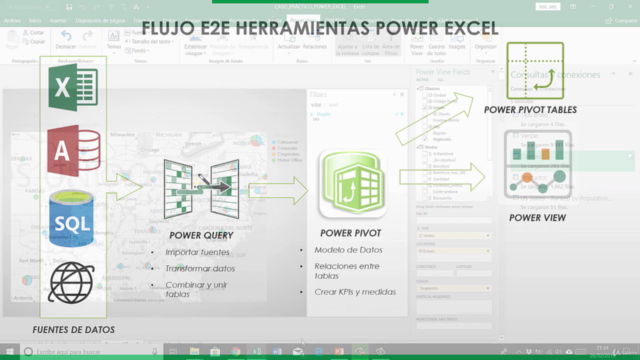Open the Mail app on the taskbar

coord(298,351)
